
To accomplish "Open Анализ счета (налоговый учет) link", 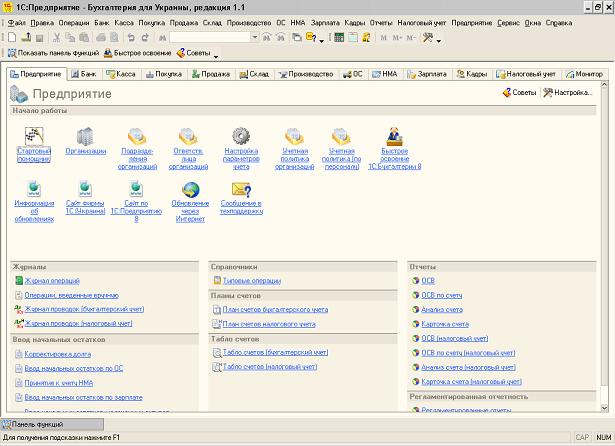I will pos(468,367).
